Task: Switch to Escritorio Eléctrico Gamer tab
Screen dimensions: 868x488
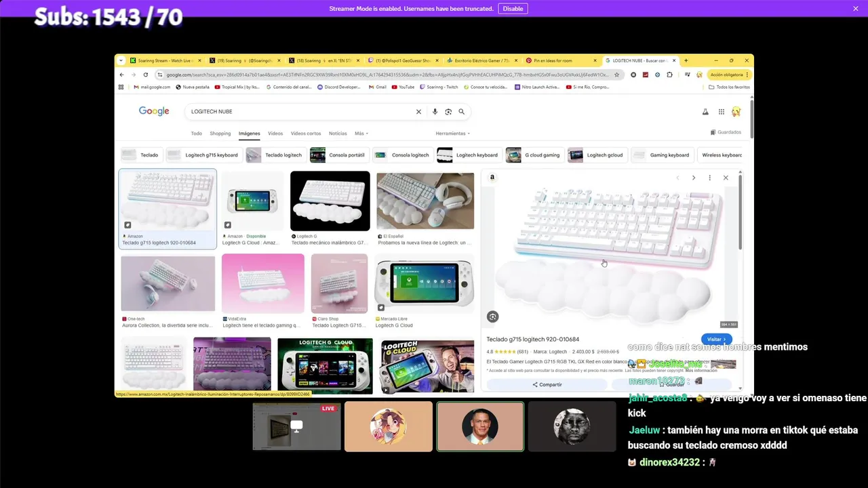Action: pos(482,60)
